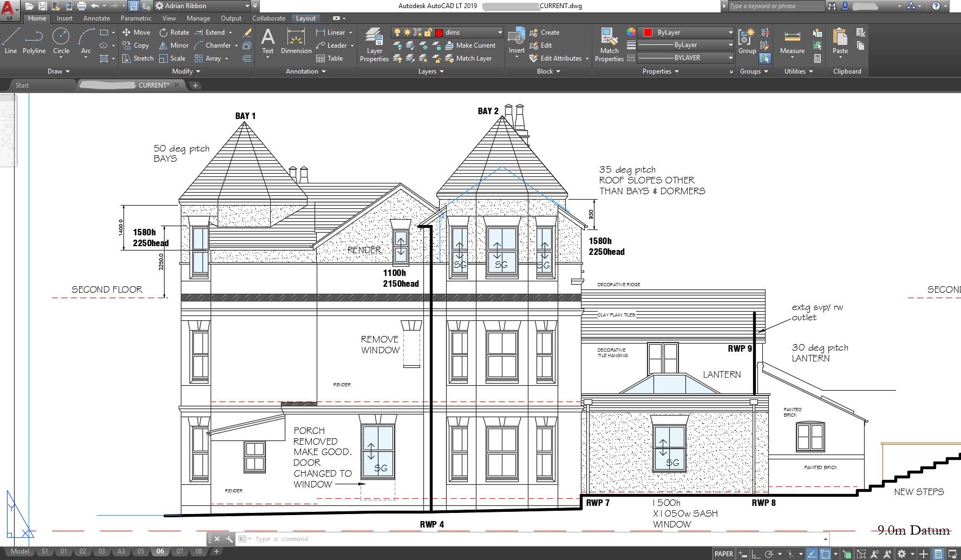
Task: Toggle PAPER space button in status bar
Action: click(x=723, y=554)
